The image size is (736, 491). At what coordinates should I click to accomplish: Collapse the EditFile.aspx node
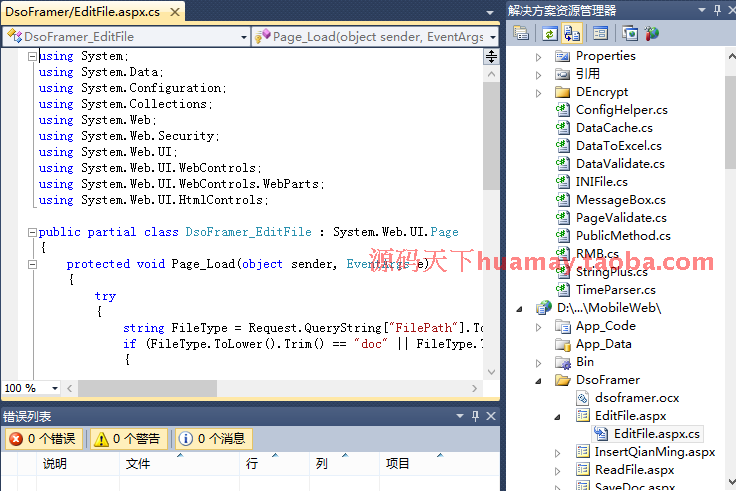click(557, 417)
